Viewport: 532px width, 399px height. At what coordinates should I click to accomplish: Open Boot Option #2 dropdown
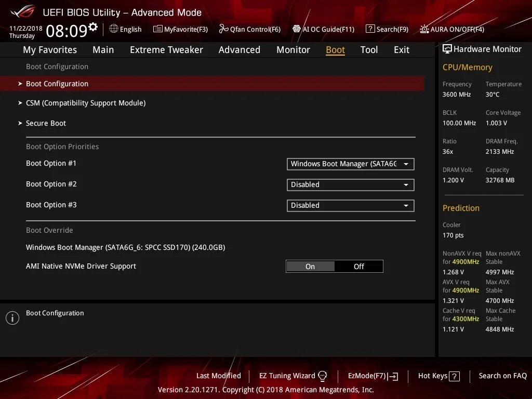[x=351, y=184]
